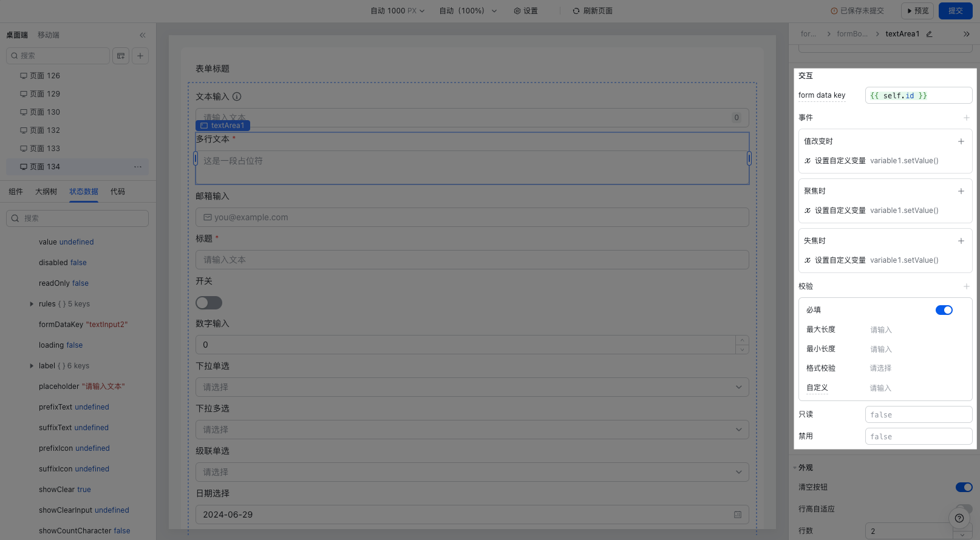980x540 pixels.
Task: Click the 自定义 validation input
Action: 917,388
